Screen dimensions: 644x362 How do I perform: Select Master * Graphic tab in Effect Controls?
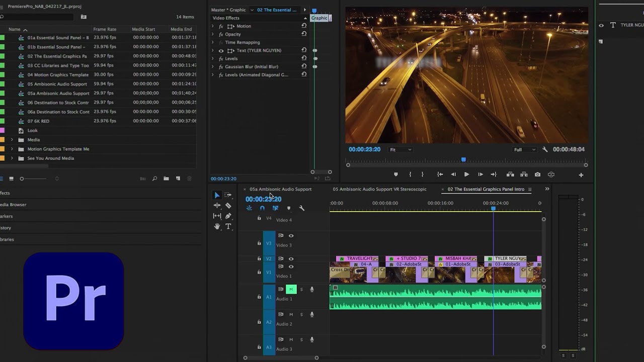228,10
